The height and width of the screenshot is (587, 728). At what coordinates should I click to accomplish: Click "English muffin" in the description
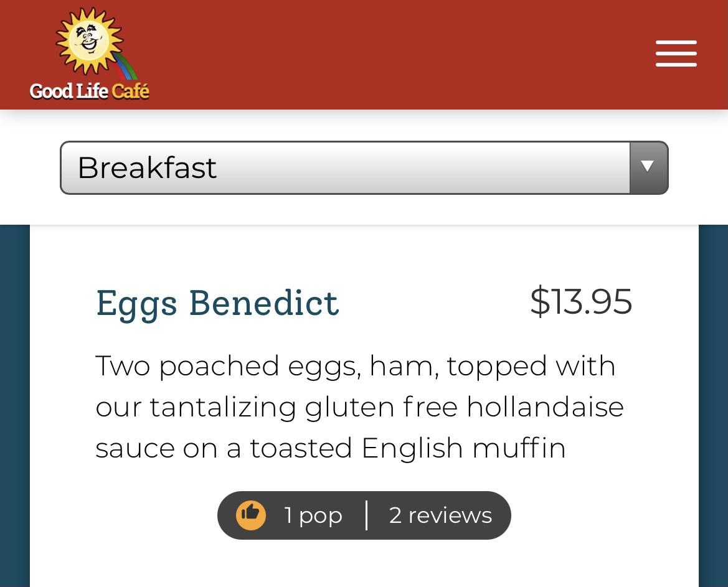[463, 448]
